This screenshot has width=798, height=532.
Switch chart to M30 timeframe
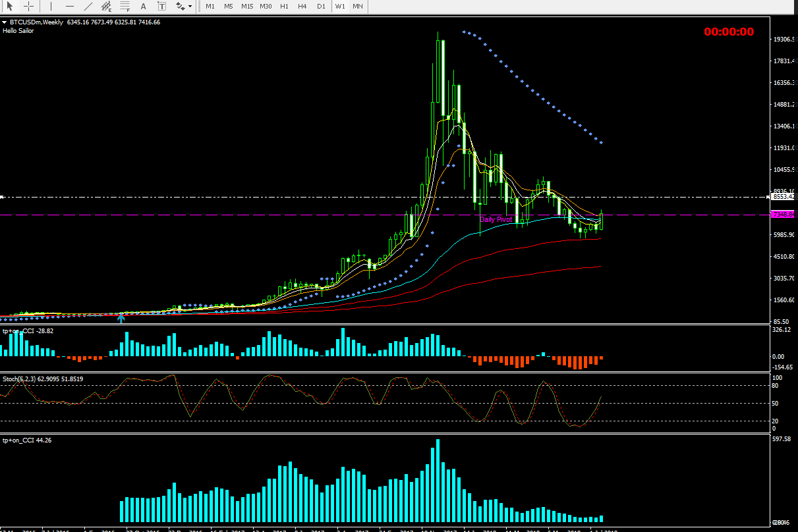point(266,6)
